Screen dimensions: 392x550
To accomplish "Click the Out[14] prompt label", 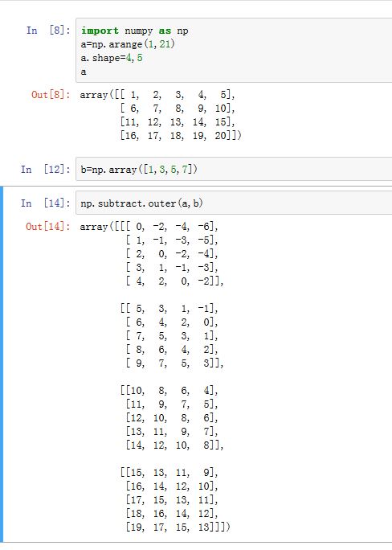I will point(48,227).
